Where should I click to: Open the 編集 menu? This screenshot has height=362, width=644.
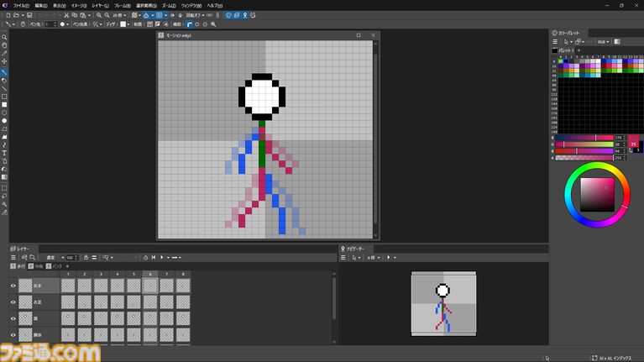point(41,6)
